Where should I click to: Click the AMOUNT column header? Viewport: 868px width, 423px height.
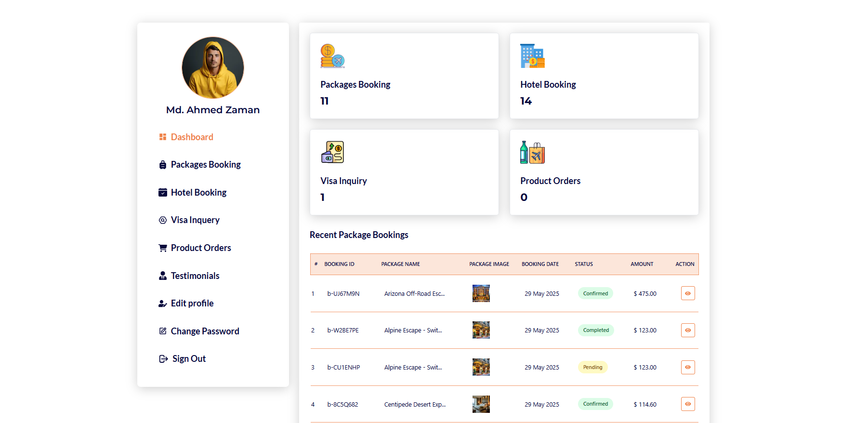642,264
